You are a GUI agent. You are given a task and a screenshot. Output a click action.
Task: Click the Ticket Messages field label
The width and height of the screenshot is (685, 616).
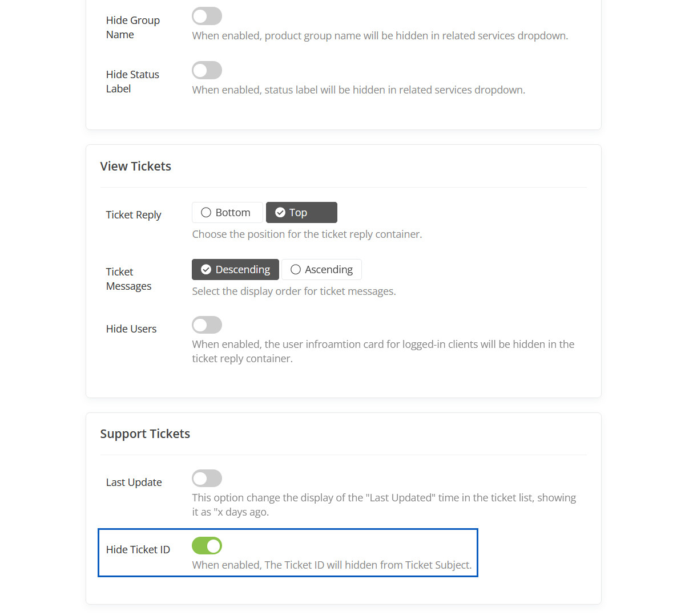[128, 279]
